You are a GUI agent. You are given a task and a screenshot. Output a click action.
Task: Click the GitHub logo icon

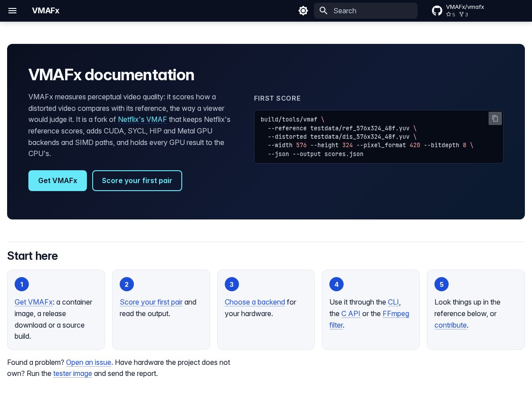tap(437, 11)
